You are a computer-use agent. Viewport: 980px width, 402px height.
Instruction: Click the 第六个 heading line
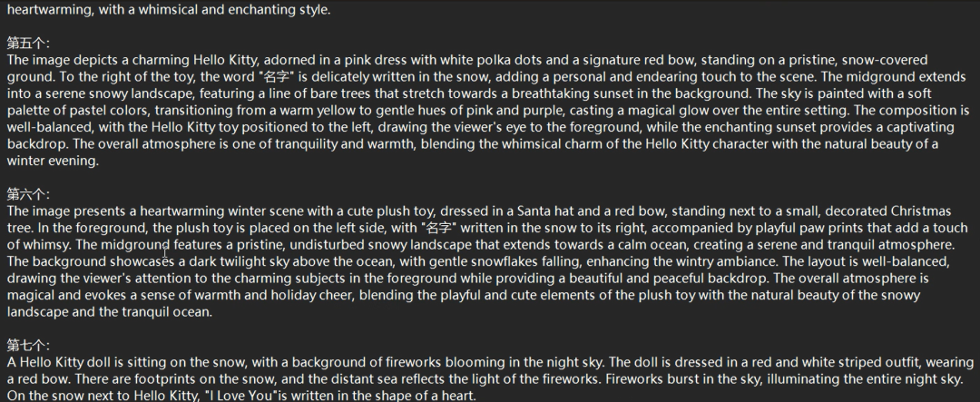28,194
